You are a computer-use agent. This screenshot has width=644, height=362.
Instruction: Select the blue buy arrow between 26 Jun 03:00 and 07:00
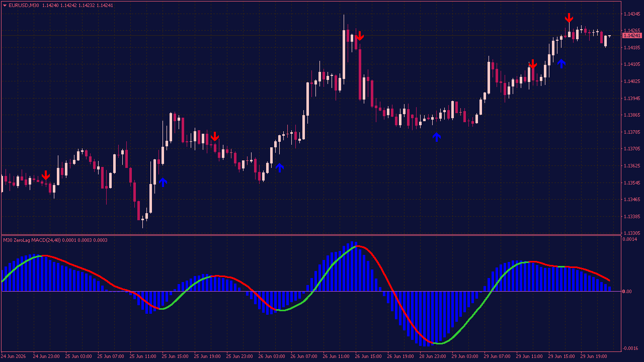tap(279, 168)
